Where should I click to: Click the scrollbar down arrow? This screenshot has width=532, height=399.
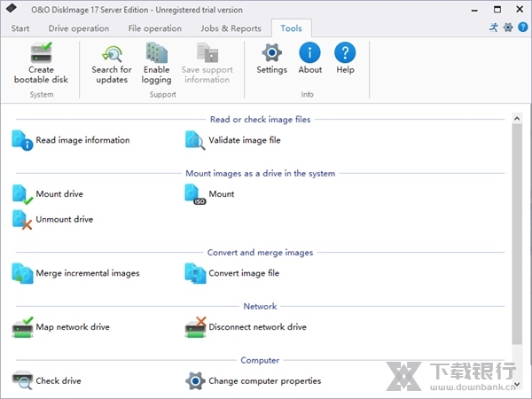(518, 382)
